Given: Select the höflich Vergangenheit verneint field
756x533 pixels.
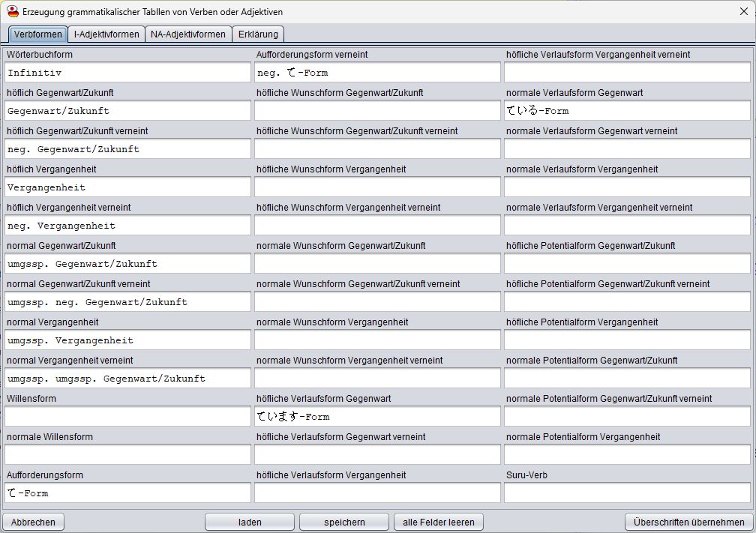Looking at the screenshot, I should coord(127,226).
